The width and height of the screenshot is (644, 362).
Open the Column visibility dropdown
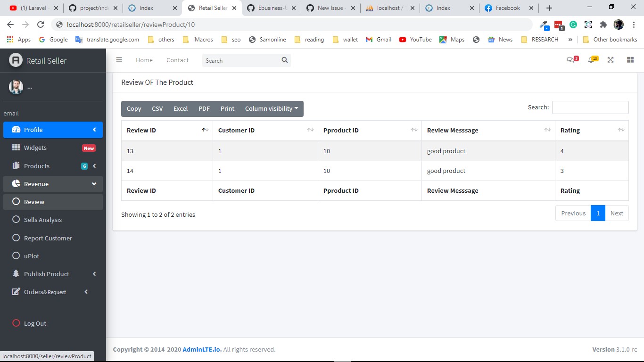pyautogui.click(x=272, y=108)
